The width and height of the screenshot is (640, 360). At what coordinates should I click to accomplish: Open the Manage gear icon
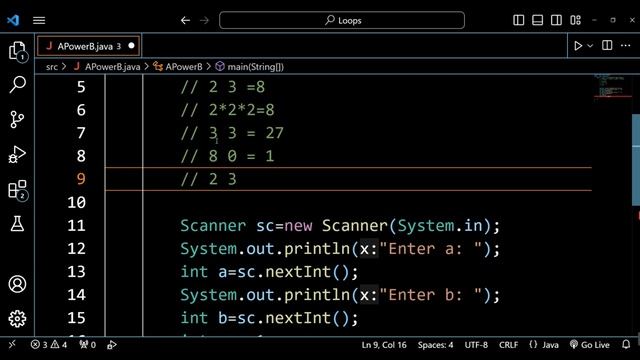(x=17, y=318)
